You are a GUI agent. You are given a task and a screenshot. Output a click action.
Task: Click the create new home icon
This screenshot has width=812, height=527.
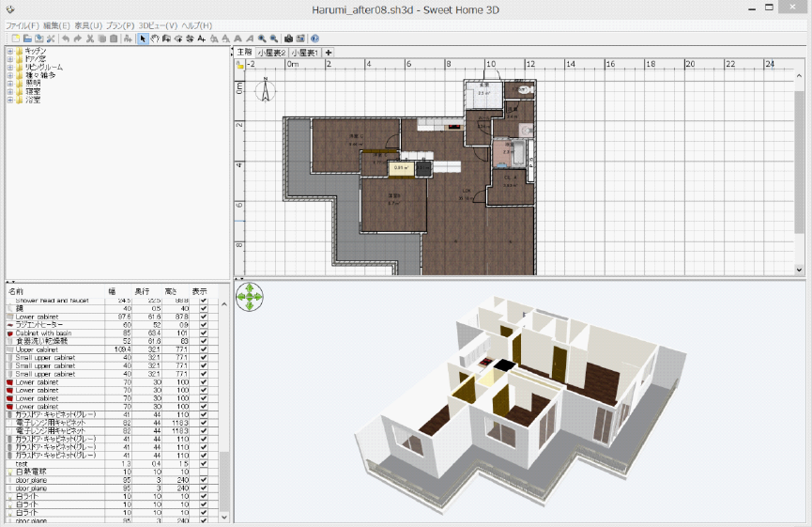pos(16,39)
